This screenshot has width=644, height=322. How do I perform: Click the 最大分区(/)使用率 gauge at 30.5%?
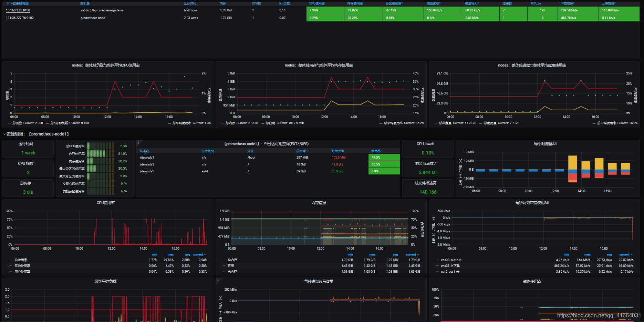pyautogui.click(x=101, y=169)
